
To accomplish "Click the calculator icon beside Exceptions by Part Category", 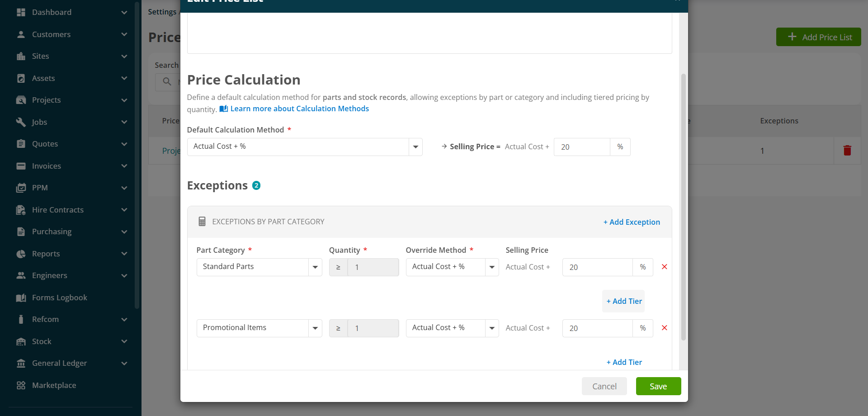I will click(x=202, y=222).
